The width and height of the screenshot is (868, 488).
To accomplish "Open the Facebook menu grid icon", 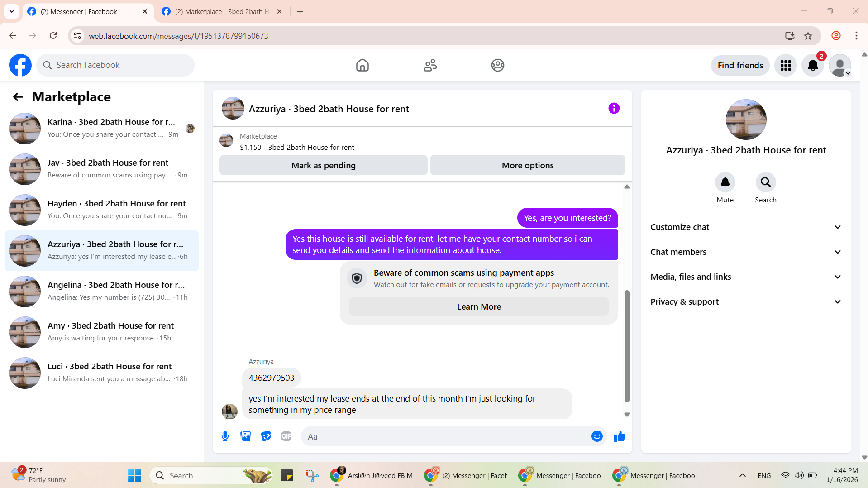I will click(786, 66).
